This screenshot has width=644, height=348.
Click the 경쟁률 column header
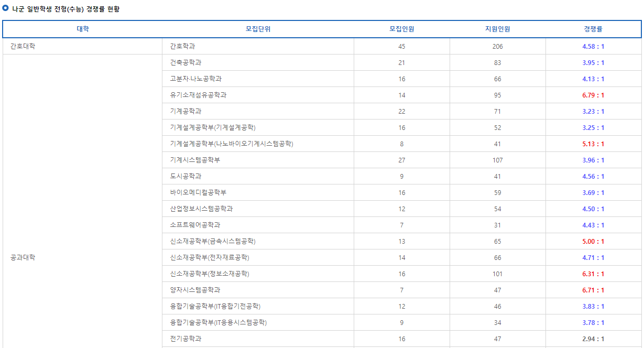(593, 29)
